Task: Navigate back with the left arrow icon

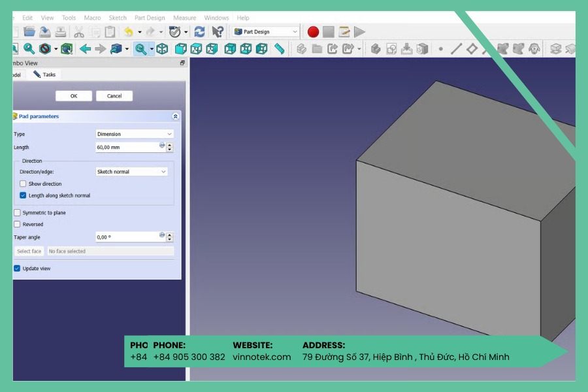Action: click(x=85, y=49)
